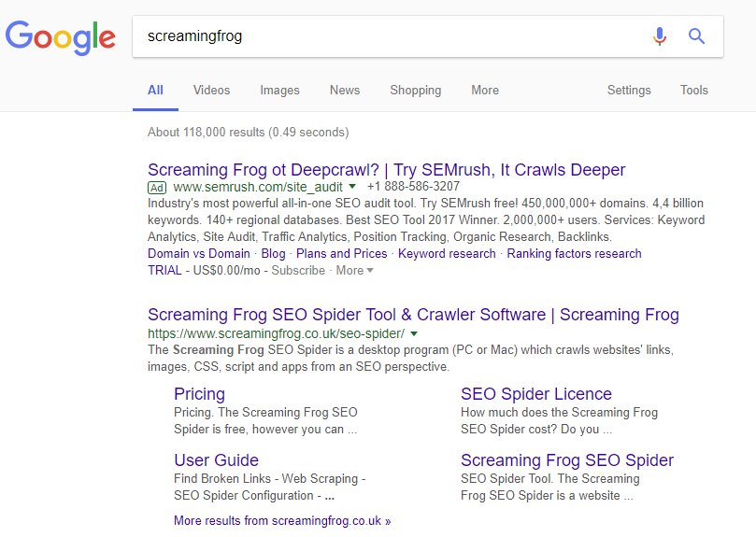Click the Ad badge next to semrush URL

tap(157, 188)
